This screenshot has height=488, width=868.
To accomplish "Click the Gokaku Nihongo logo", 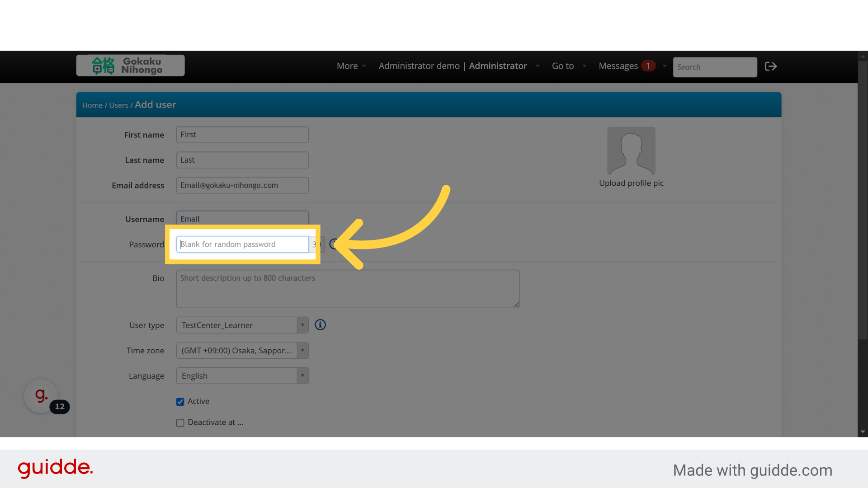I will (x=130, y=66).
